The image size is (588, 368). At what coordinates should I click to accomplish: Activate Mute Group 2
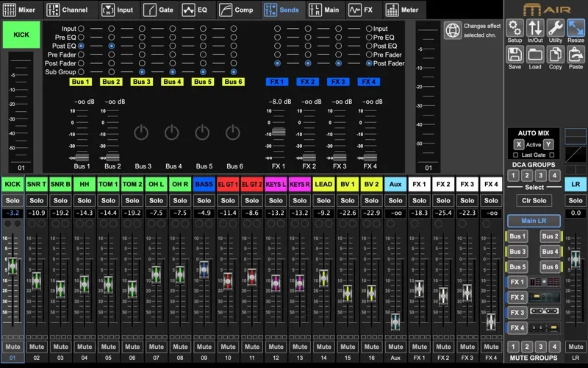click(527, 347)
